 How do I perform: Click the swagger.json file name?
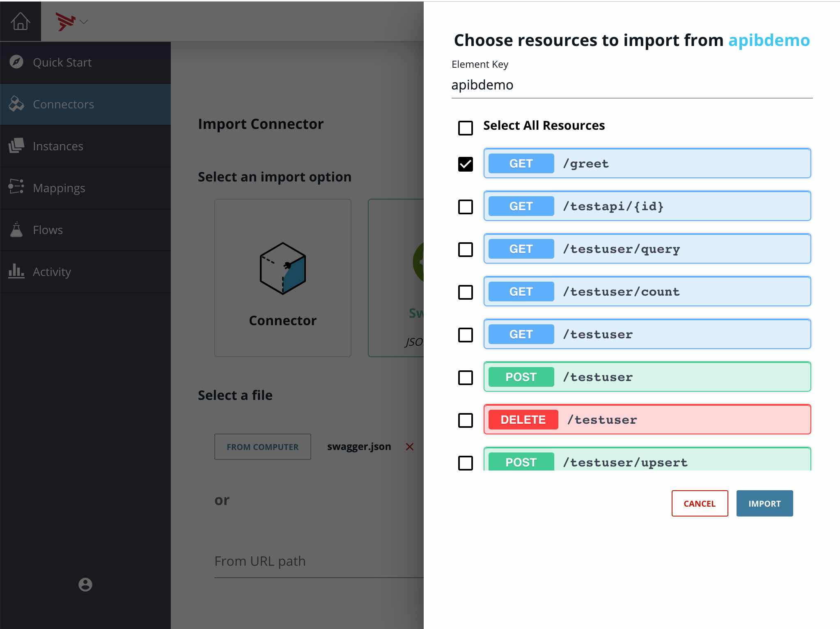(x=359, y=447)
